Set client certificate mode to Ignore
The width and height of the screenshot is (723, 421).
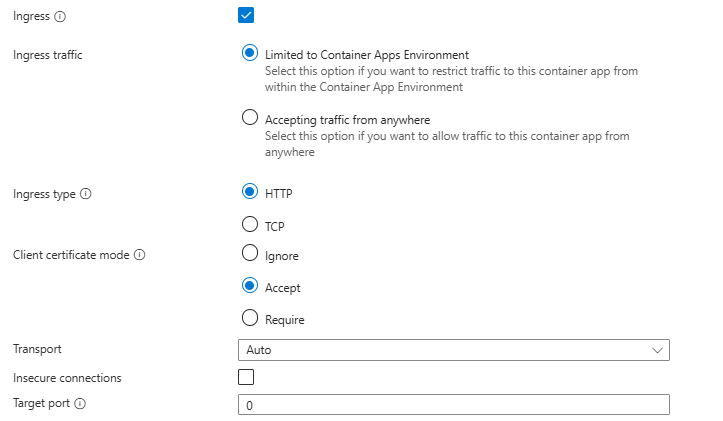click(x=250, y=254)
